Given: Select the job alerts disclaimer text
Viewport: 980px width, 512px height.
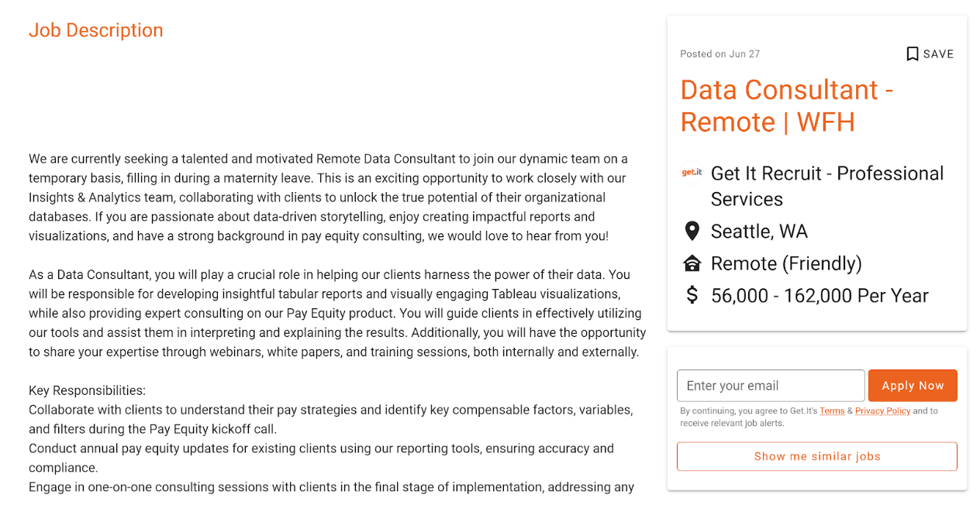Looking at the screenshot, I should [x=806, y=417].
